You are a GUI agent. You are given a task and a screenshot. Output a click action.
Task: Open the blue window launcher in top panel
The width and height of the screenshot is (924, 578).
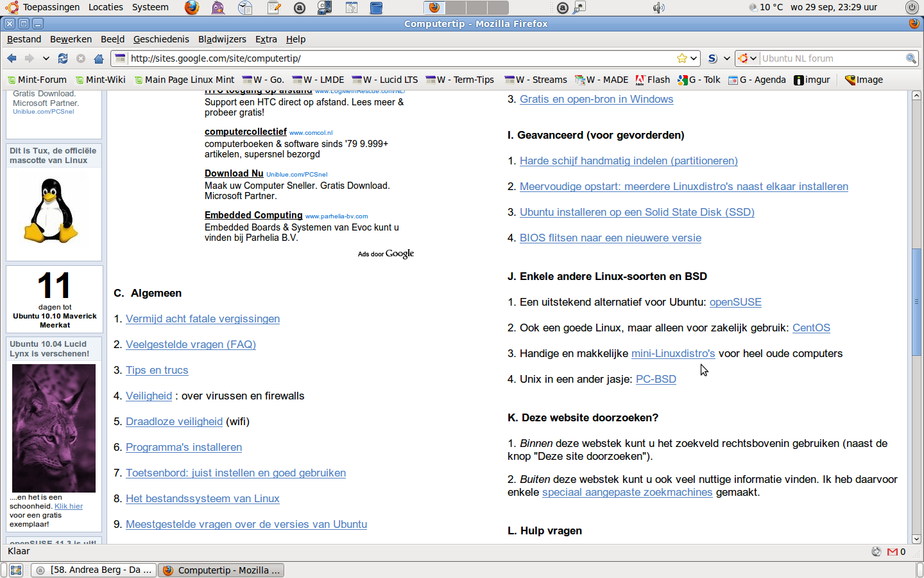(377, 8)
